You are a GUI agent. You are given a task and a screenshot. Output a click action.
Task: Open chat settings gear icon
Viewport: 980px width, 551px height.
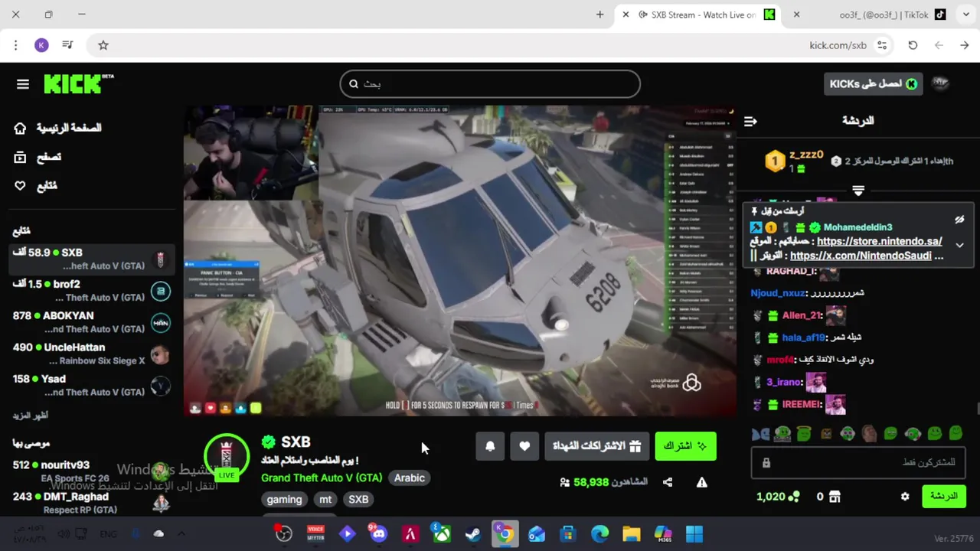[905, 497]
